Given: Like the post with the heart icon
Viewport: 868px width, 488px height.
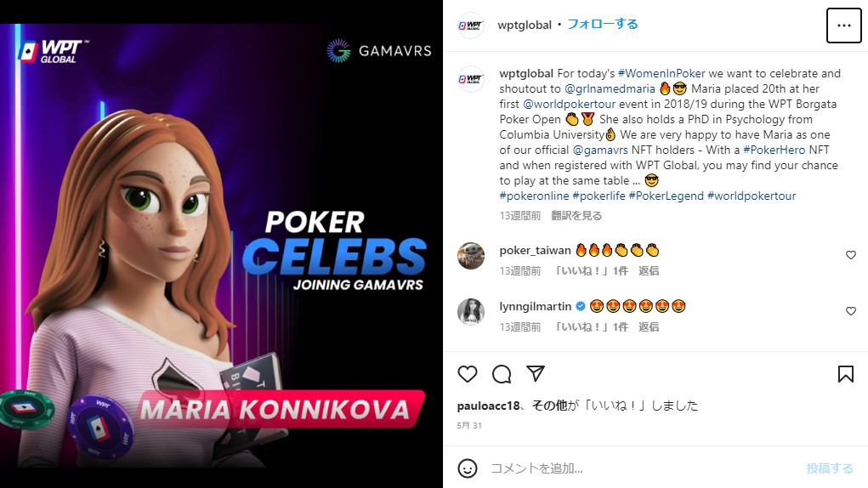Looking at the screenshot, I should click(468, 374).
